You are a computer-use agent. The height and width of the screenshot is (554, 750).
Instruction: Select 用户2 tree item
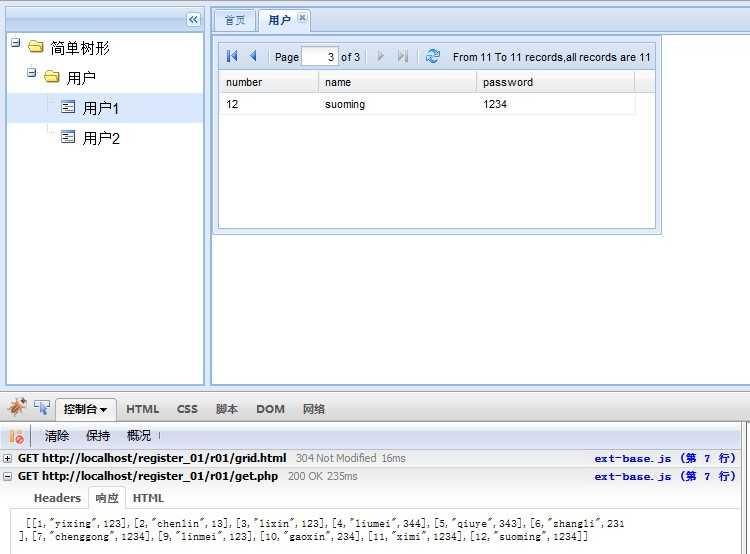coord(105,138)
